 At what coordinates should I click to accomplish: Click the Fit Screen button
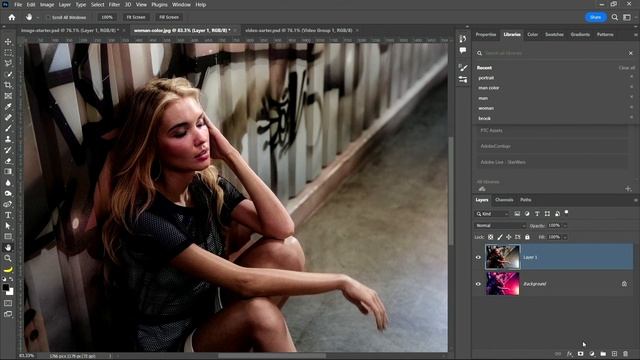pyautogui.click(x=136, y=18)
